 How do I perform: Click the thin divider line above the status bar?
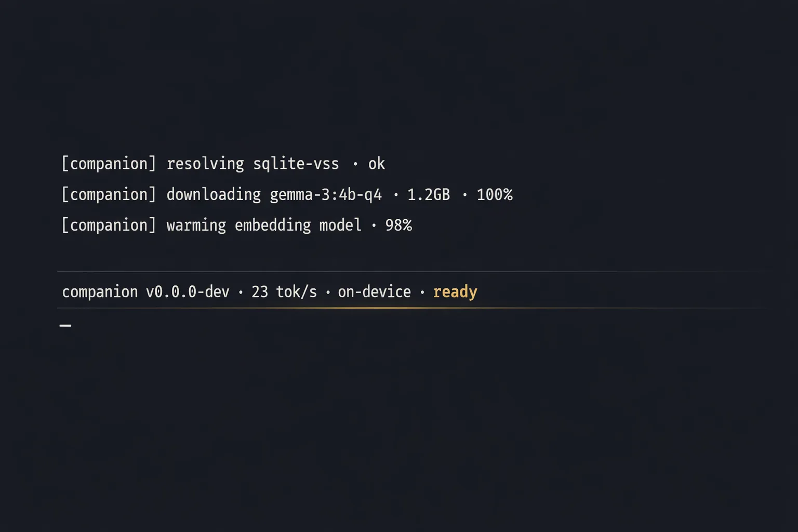click(x=416, y=272)
